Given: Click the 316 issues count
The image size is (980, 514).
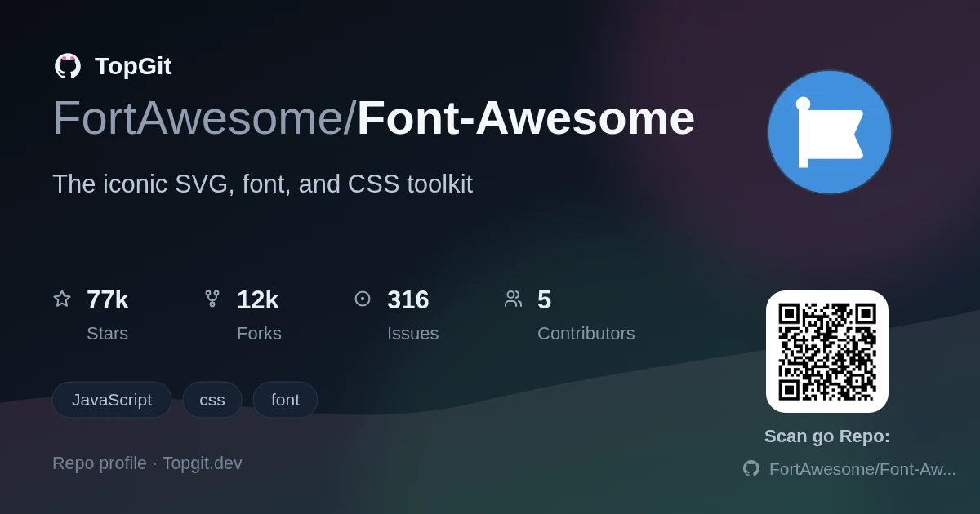Looking at the screenshot, I should [408, 299].
